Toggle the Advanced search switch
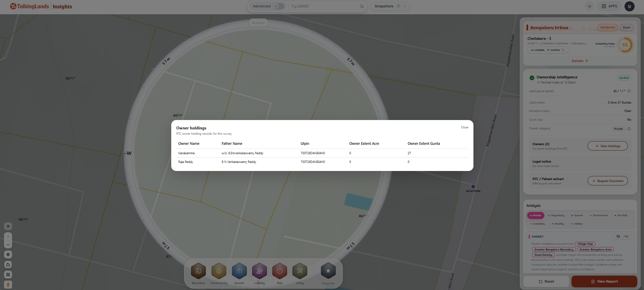Viewport: 644px width, 290px height. 278,6
